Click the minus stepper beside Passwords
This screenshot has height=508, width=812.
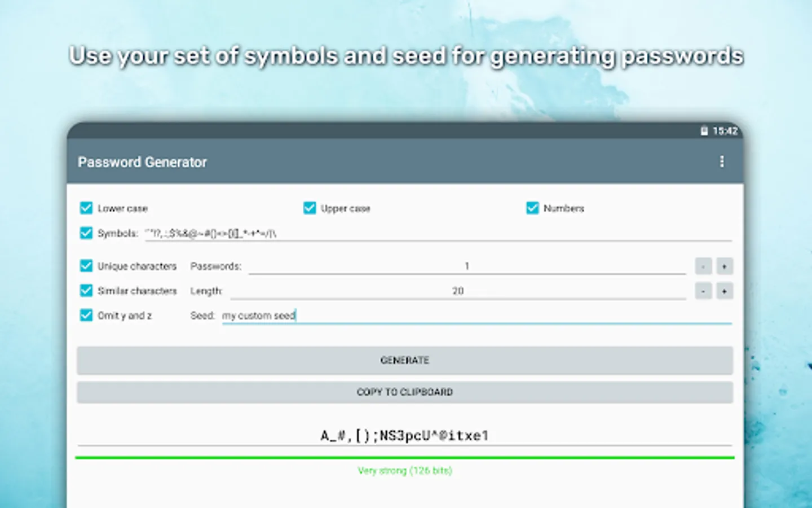point(703,266)
